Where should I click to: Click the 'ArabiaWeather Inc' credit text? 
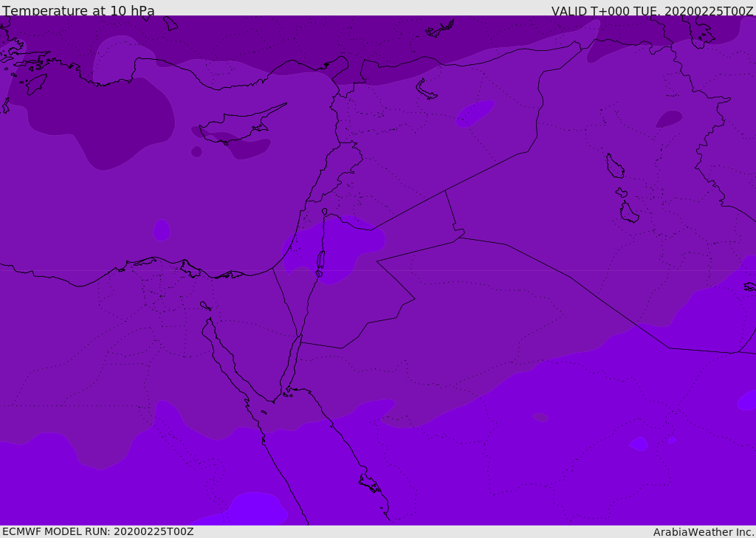tap(704, 532)
